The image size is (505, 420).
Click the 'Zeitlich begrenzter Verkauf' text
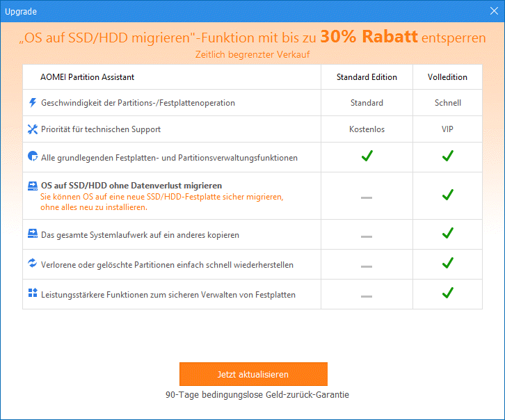[252, 54]
